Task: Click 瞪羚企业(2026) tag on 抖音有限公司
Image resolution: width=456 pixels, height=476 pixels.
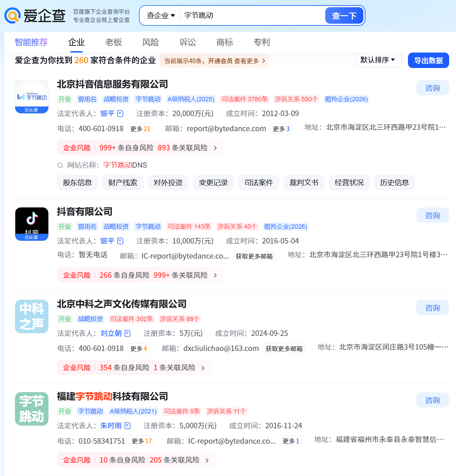Action: pyautogui.click(x=285, y=227)
